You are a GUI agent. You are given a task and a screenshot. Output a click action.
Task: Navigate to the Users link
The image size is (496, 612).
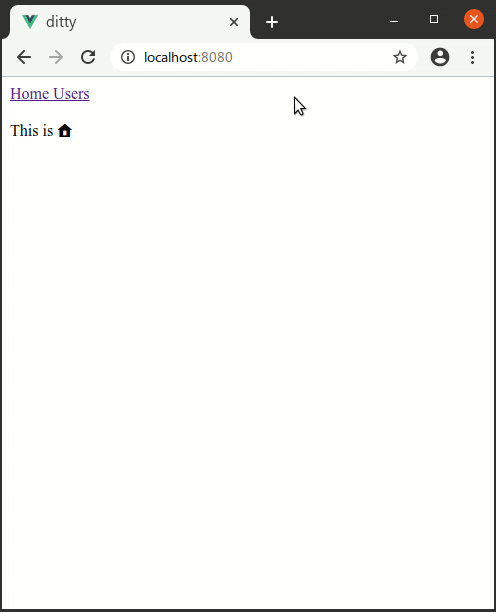click(71, 94)
